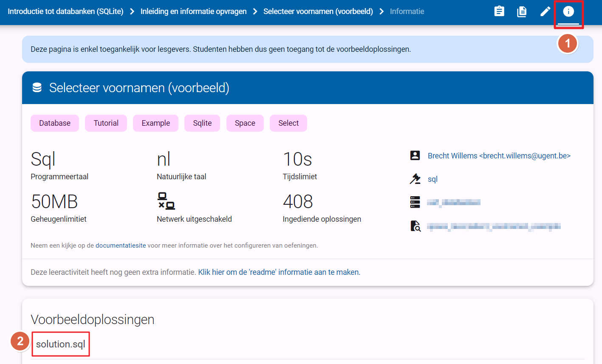Click link to create readme information
This screenshot has height=364, width=602.
coord(279,272)
